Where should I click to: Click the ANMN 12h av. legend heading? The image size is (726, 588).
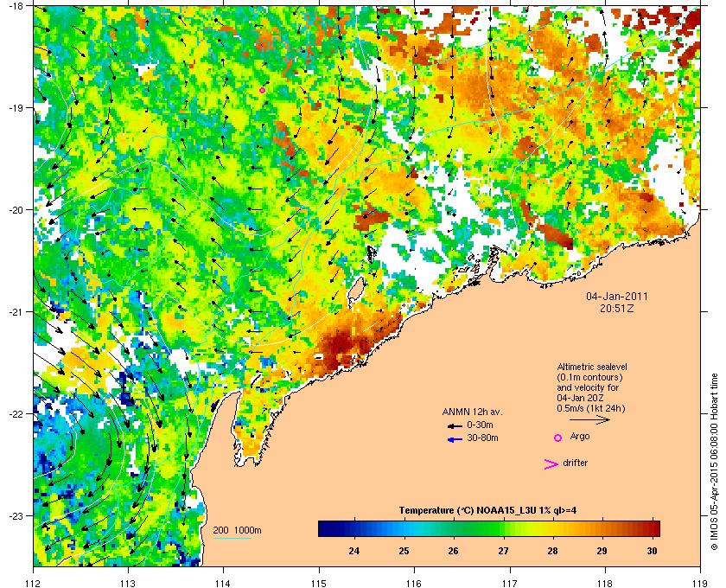[x=472, y=412]
